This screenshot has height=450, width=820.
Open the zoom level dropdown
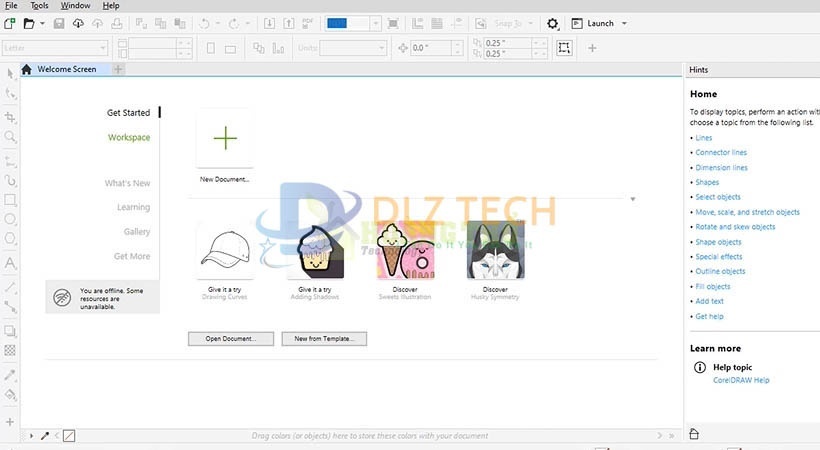pos(376,23)
